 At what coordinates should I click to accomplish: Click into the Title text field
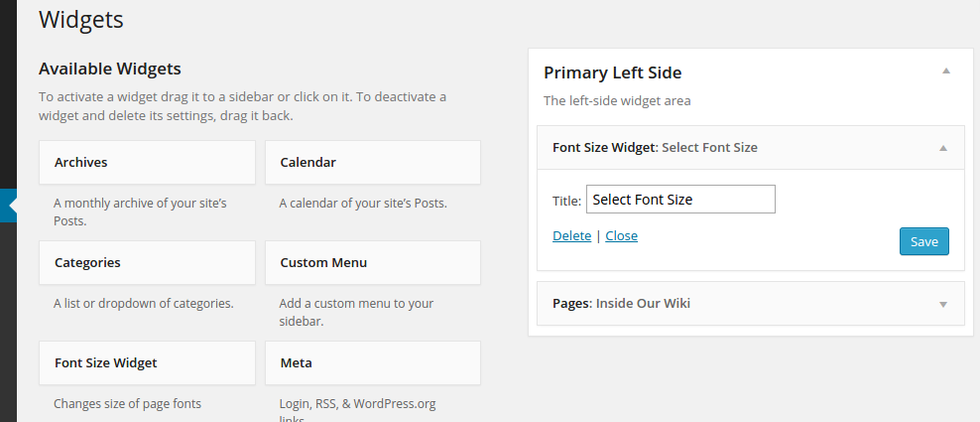tap(680, 200)
